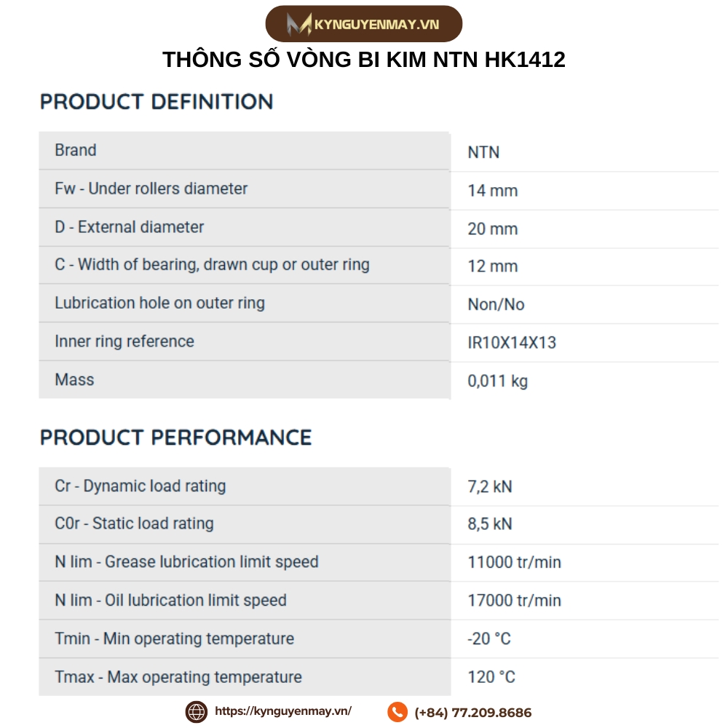Click the Product Definition heading
728x728 pixels.
(x=157, y=102)
